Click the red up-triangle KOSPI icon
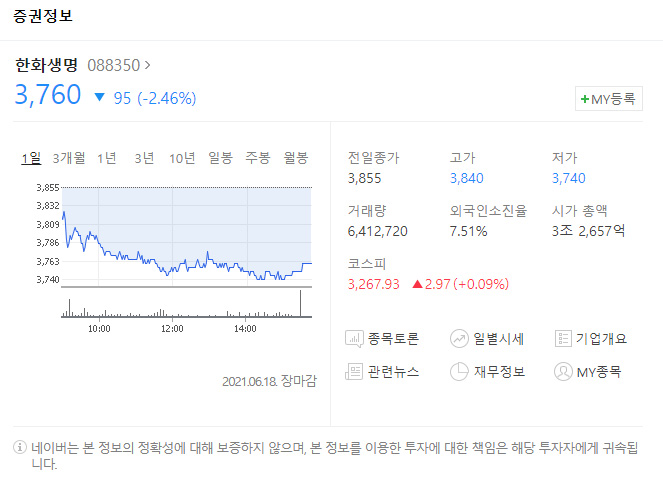 (x=417, y=284)
